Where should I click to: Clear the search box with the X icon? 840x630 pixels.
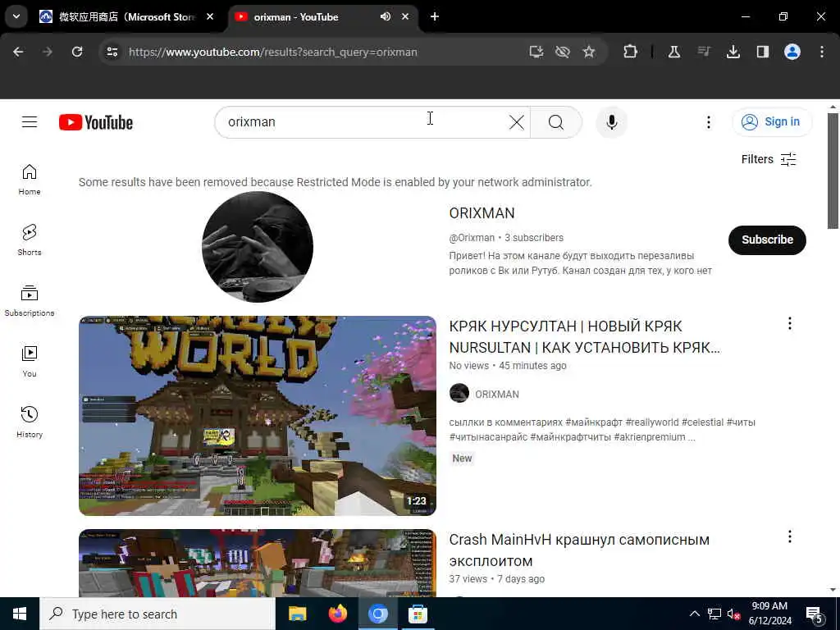pyautogui.click(x=517, y=122)
